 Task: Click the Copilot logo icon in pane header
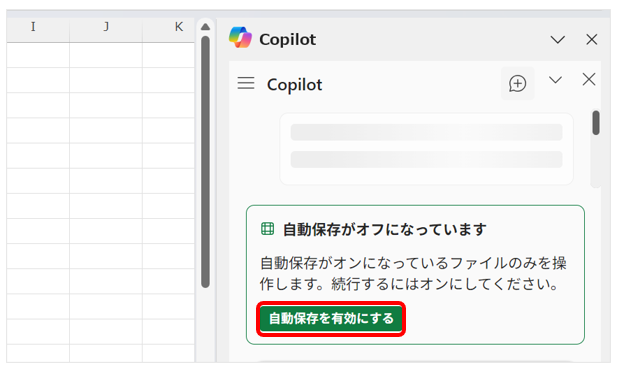240,38
